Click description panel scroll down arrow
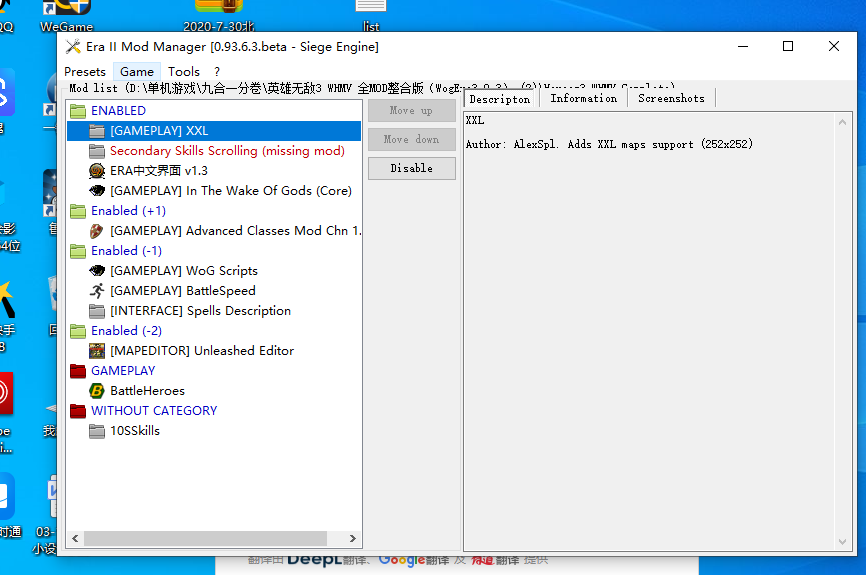866x575 pixels. [x=842, y=542]
